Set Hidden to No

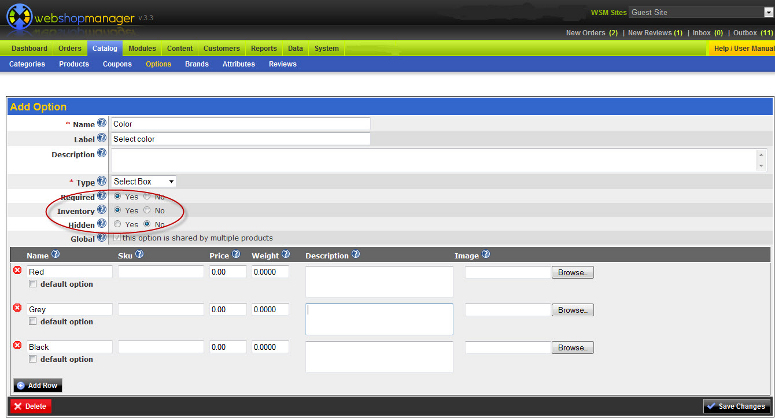click(x=147, y=224)
